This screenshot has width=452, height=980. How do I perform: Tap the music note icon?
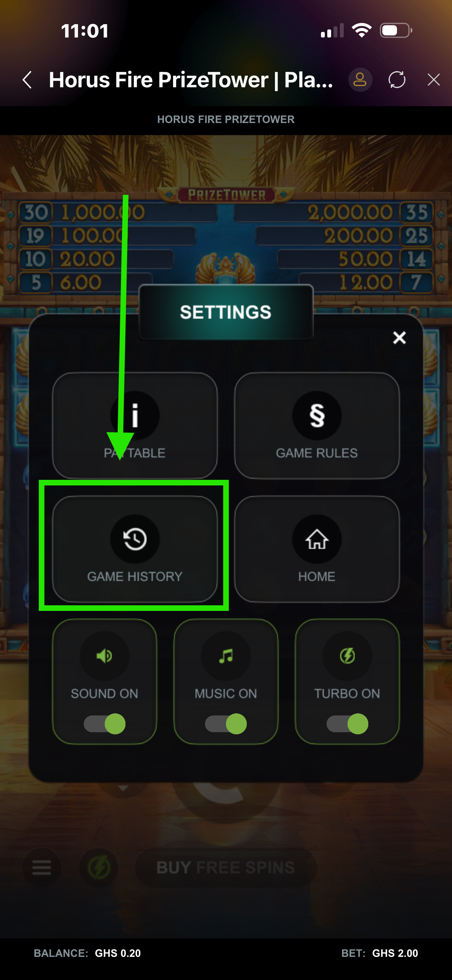226,656
